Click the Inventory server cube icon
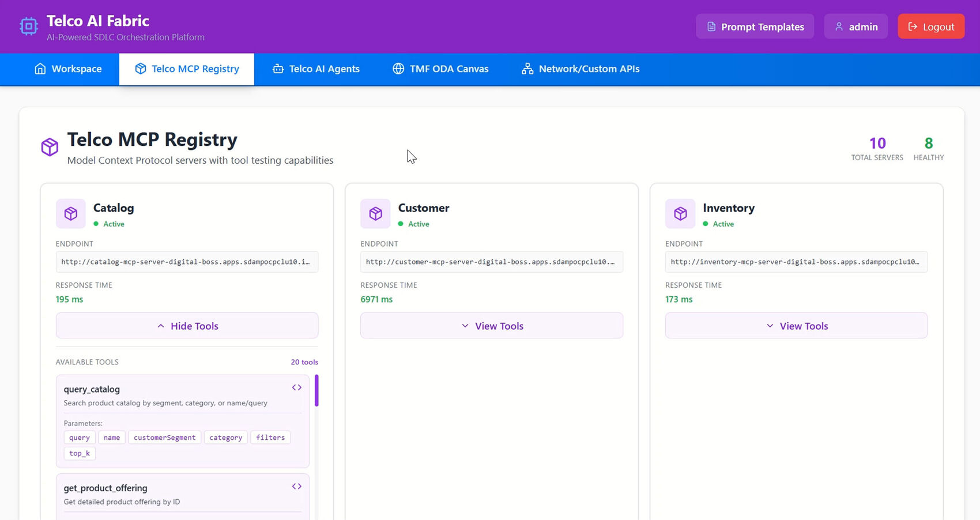Image resolution: width=980 pixels, height=520 pixels. (680, 214)
